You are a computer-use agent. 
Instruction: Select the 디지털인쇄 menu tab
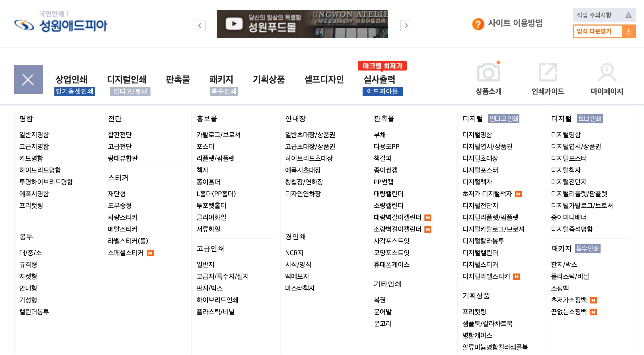pyautogui.click(x=127, y=79)
